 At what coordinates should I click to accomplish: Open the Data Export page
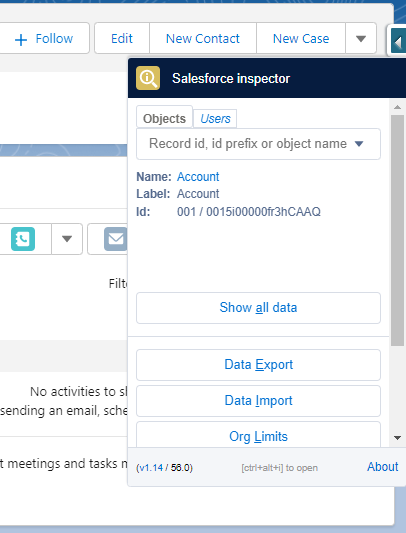(258, 365)
